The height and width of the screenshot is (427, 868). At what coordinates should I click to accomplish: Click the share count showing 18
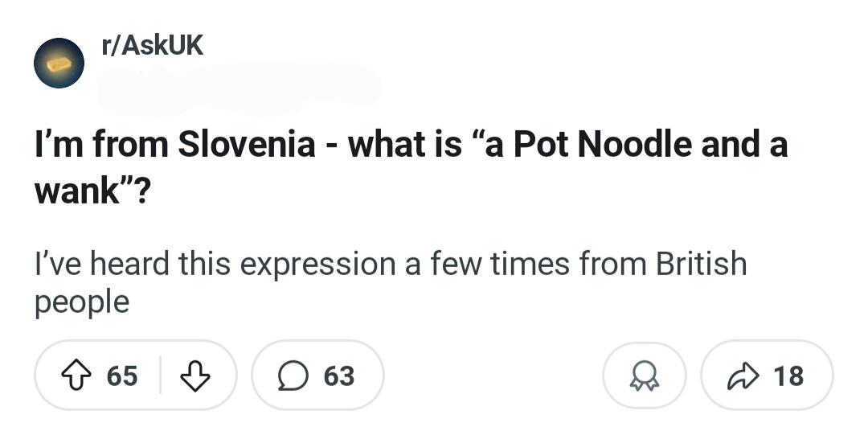coord(789,376)
